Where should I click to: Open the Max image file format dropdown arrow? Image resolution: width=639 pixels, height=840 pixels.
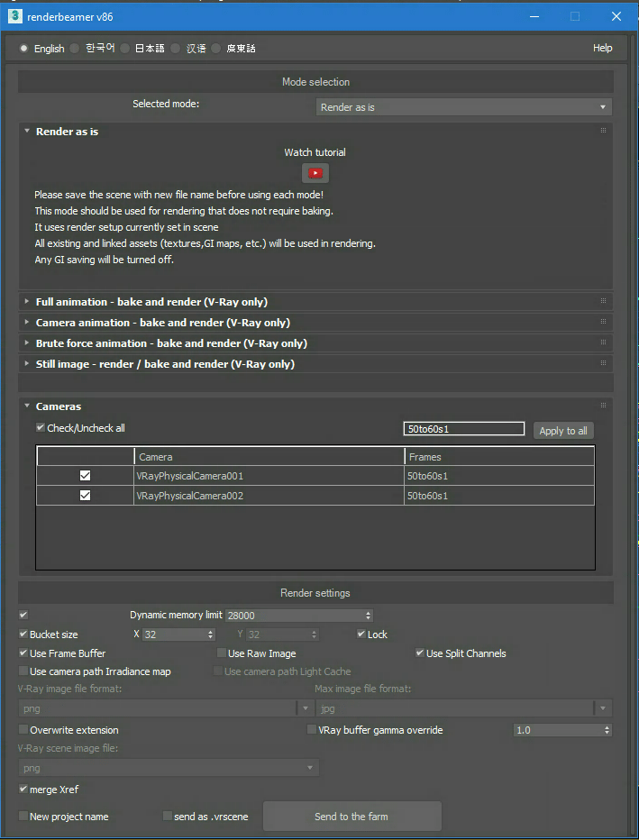point(603,708)
